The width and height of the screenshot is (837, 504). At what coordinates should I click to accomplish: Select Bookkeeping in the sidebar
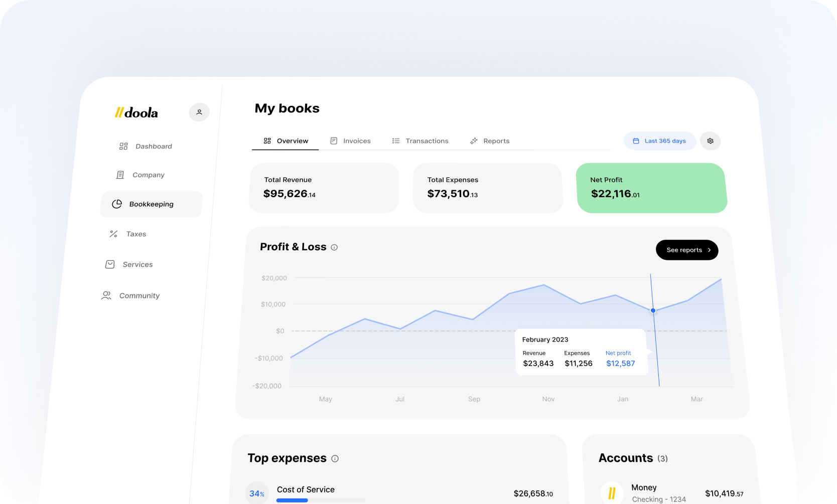point(152,204)
